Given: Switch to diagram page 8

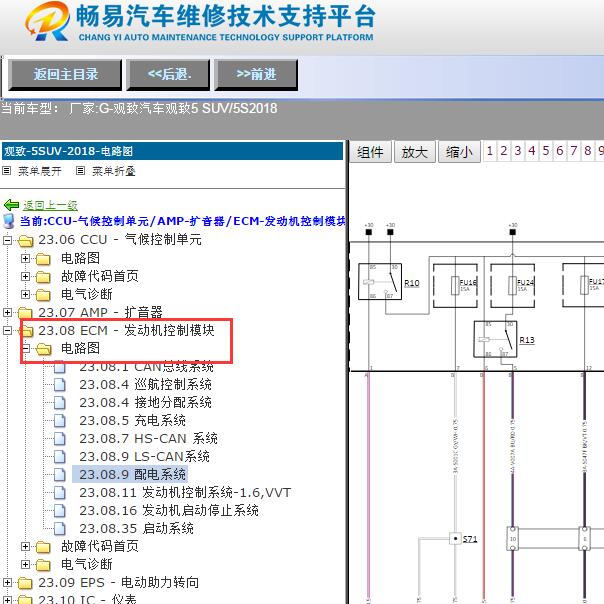Looking at the screenshot, I should pyautogui.click(x=587, y=151).
